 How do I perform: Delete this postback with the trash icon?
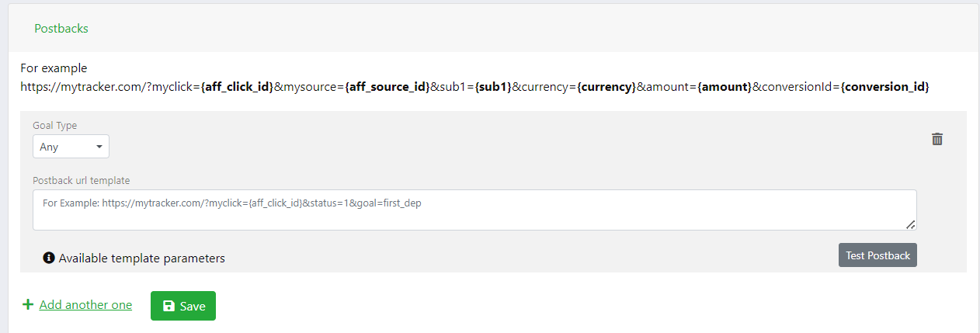(937, 140)
